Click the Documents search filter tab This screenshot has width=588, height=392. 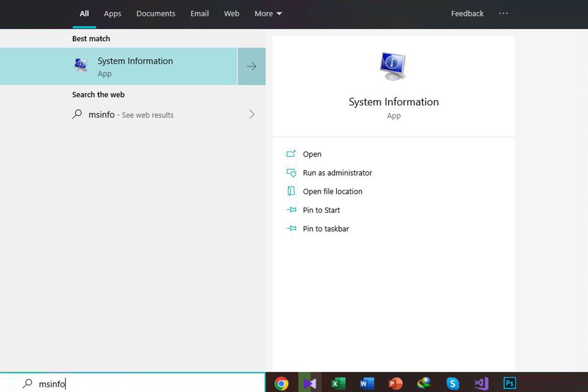[x=156, y=13]
